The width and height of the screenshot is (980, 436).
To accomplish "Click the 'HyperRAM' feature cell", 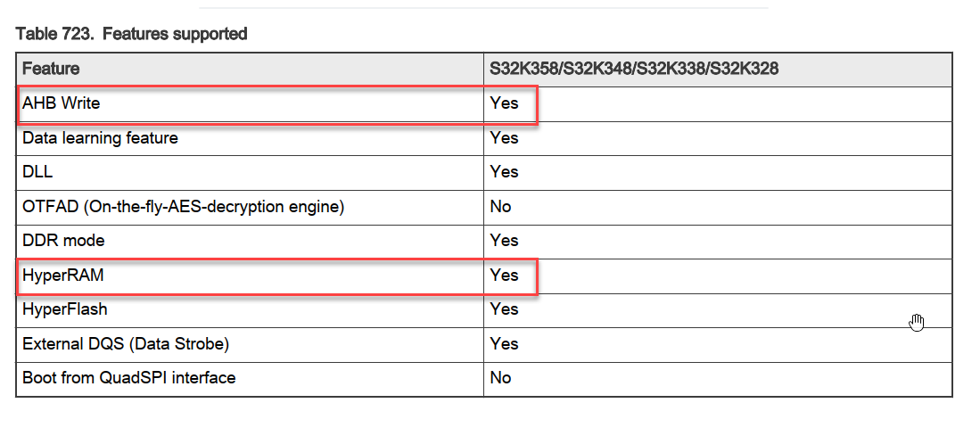I will click(63, 276).
